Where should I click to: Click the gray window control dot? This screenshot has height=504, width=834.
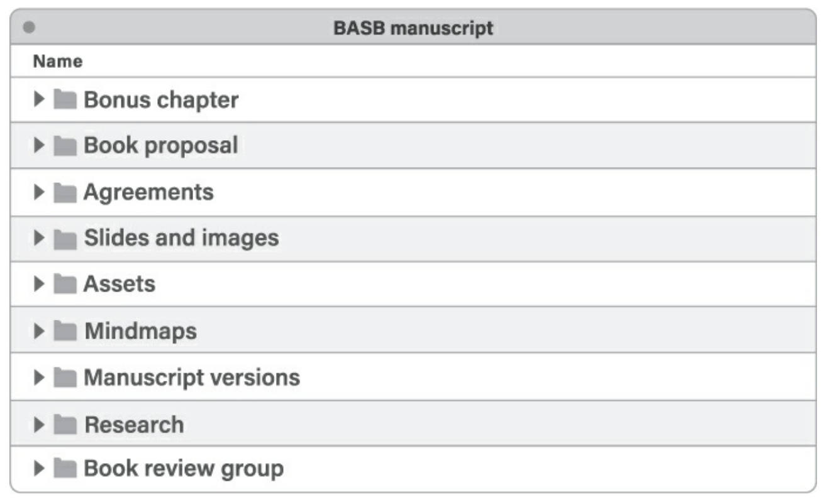[x=29, y=28]
